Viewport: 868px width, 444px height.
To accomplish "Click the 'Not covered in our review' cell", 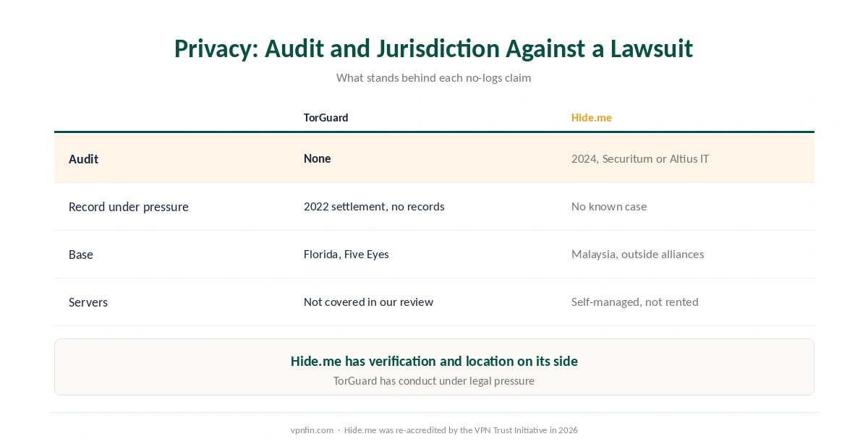I will point(368,302).
